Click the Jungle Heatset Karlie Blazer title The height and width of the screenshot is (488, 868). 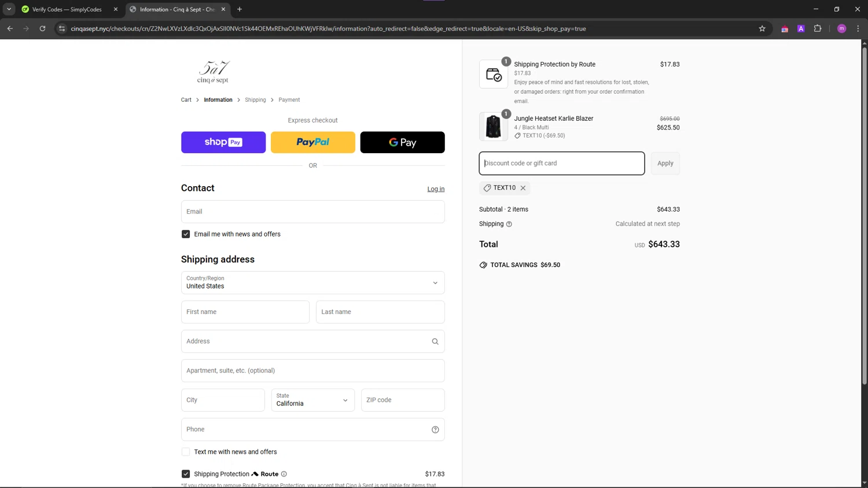(554, 119)
